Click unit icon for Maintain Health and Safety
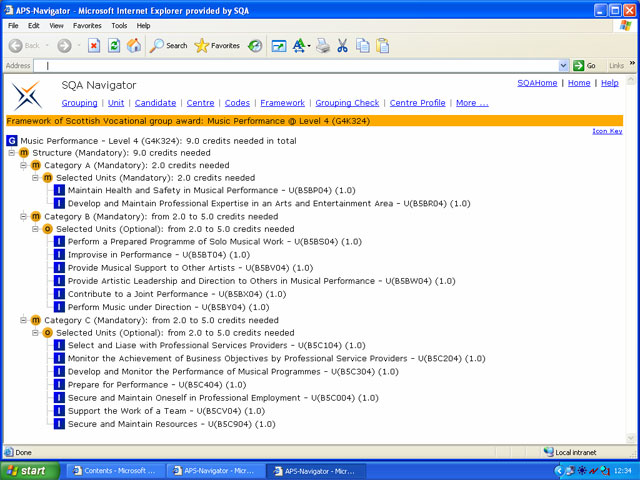The width and height of the screenshot is (640, 480). 59,190
